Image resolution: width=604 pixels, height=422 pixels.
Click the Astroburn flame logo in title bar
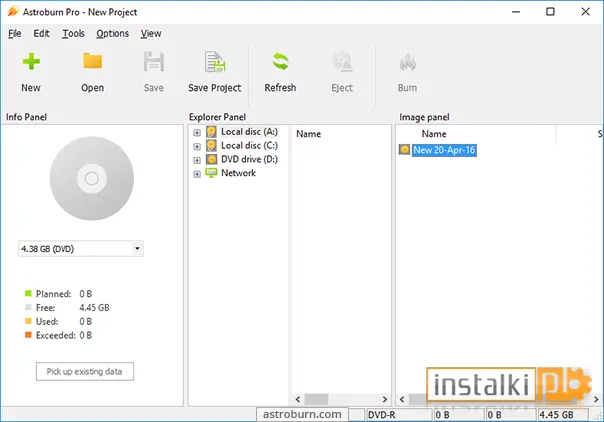pyautogui.click(x=13, y=11)
